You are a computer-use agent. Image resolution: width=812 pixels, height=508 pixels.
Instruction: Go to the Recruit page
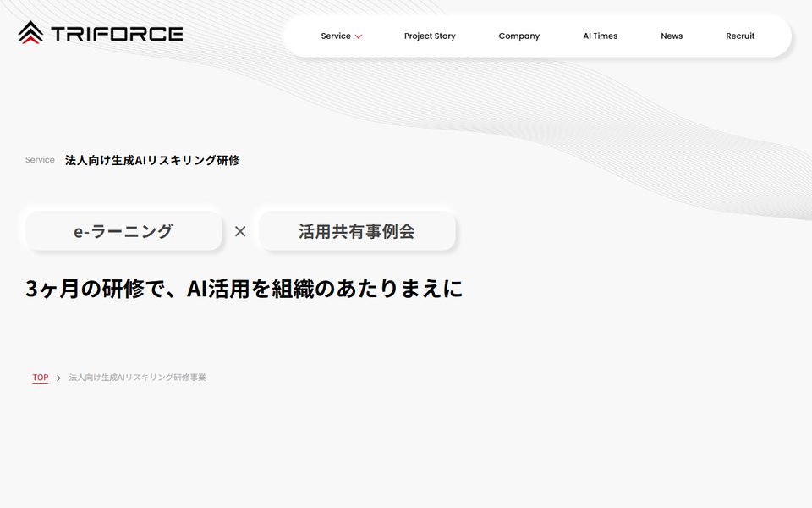click(740, 36)
